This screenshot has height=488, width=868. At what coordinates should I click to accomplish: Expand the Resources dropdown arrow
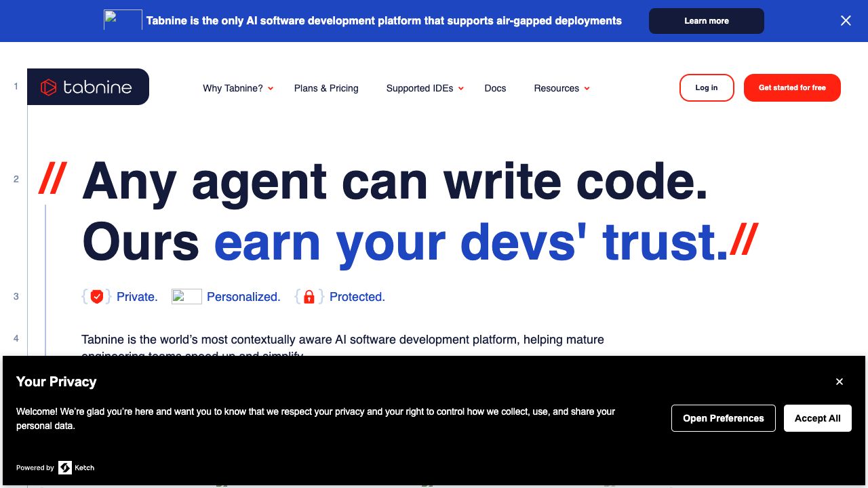tap(587, 89)
